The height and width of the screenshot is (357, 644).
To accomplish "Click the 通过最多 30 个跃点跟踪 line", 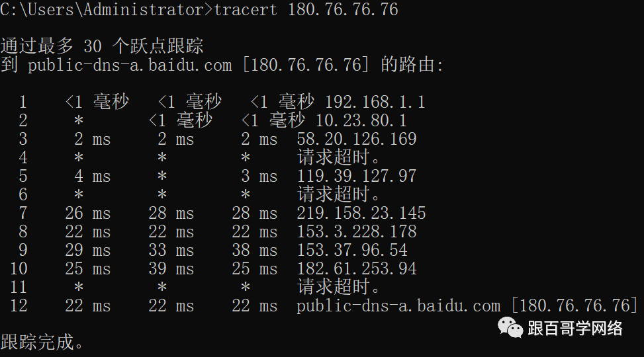I will (102, 46).
